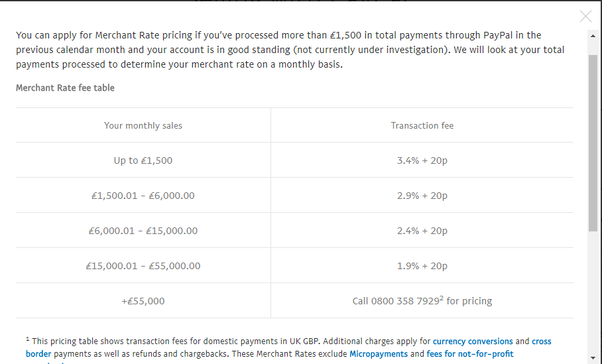Select the 'Up to £1,500' sales cell

pos(143,160)
